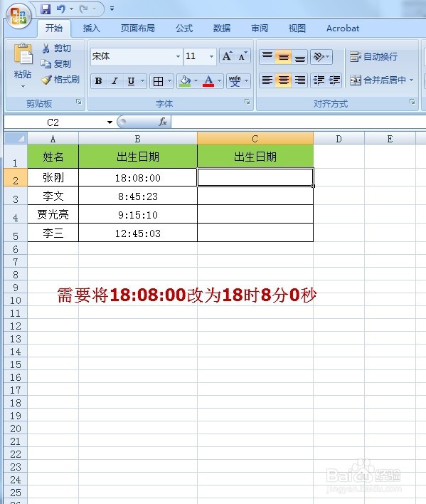Toggle bottom vertical alignment
This screenshot has height=504, width=426.
coord(300,56)
